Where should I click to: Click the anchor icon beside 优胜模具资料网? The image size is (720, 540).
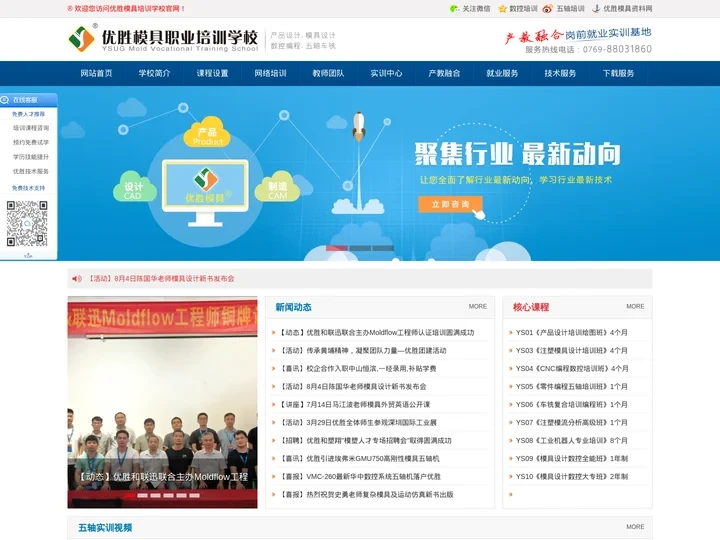[596, 8]
